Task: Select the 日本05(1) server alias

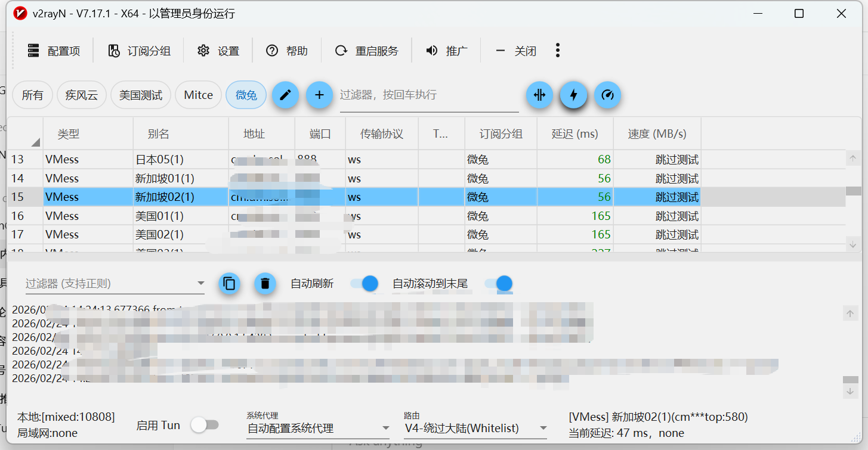Action: pos(159,160)
